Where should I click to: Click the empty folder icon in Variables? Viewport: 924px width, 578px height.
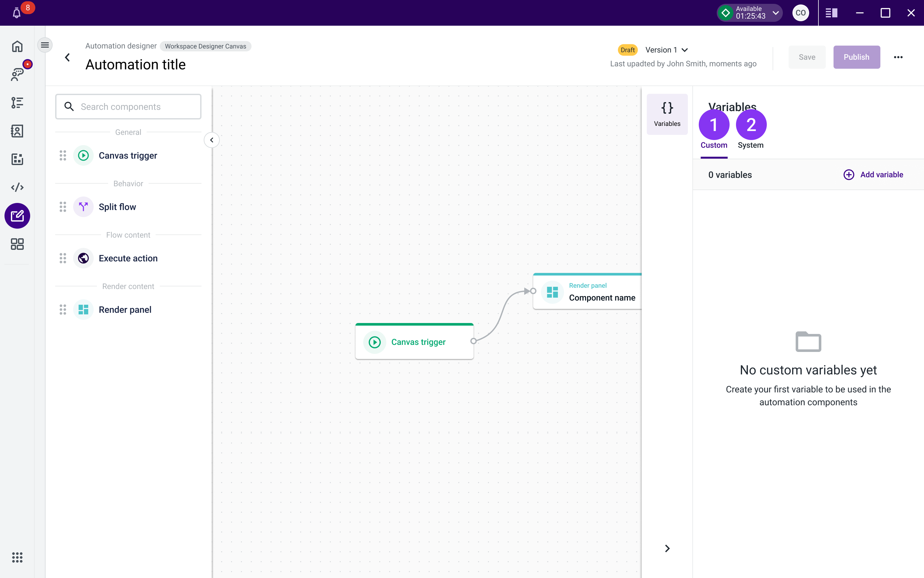click(808, 341)
